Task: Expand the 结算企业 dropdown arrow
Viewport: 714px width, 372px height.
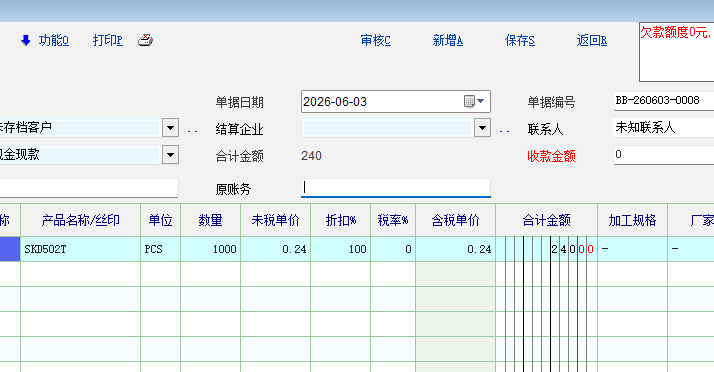Action: tap(482, 128)
